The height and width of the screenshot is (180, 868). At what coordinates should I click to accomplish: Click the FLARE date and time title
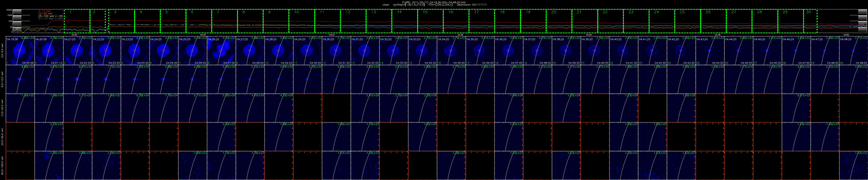[434, 2]
